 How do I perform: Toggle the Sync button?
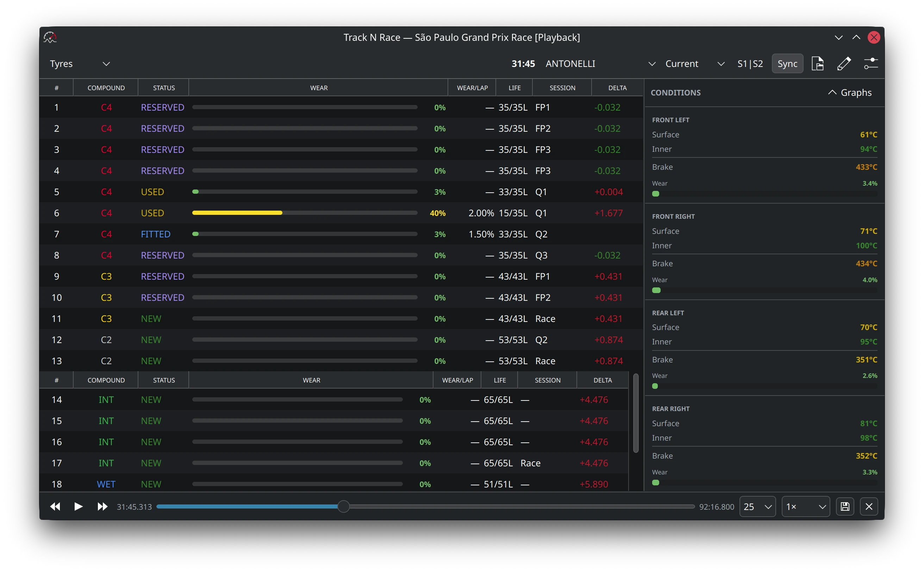pyautogui.click(x=787, y=63)
